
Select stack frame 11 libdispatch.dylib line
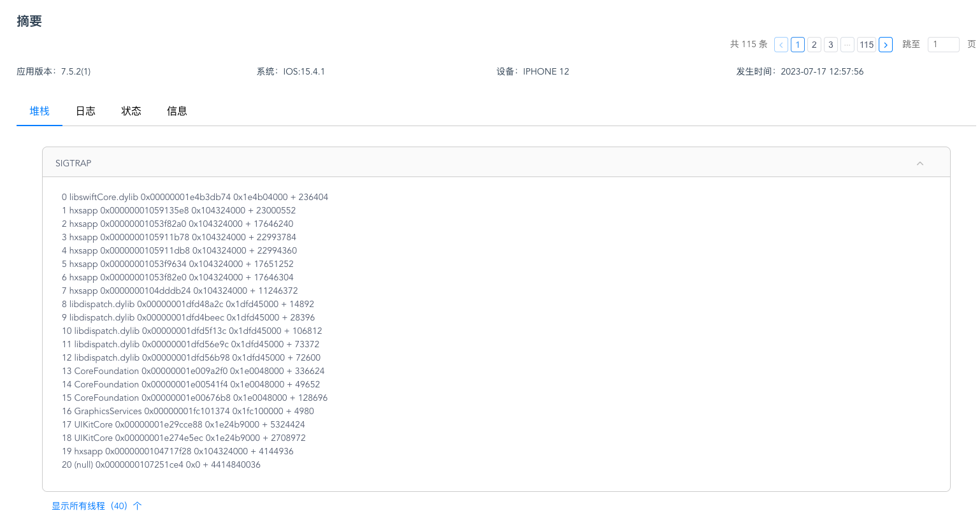tap(191, 344)
